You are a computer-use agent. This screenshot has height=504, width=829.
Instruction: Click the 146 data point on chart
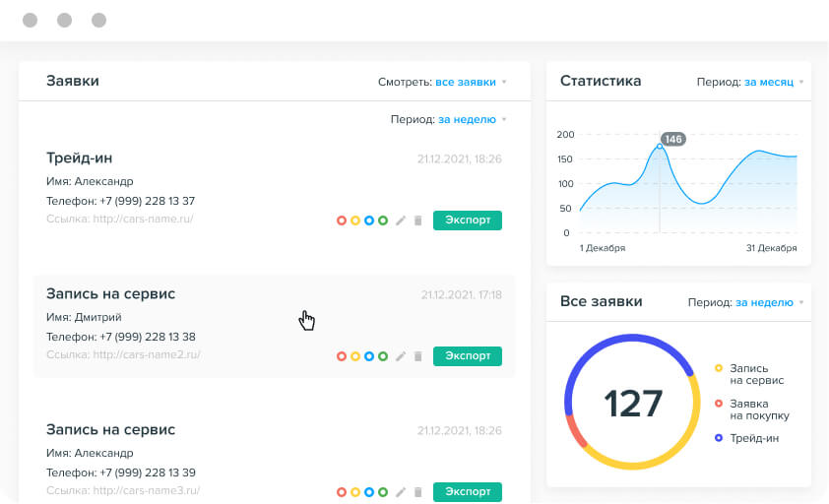click(660, 147)
